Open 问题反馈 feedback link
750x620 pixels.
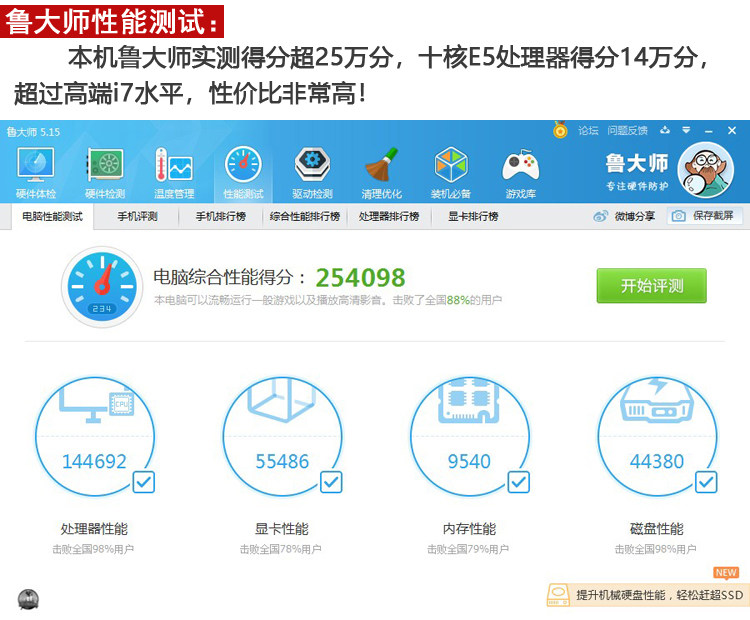pos(628,130)
